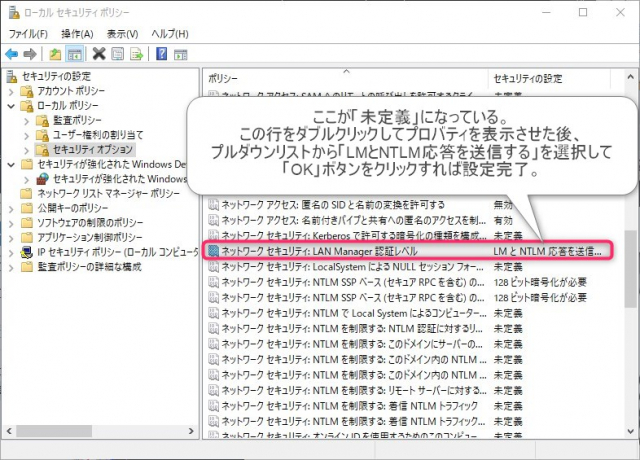Viewport: 640px width, 460px height.
Task: Sort by the ポリシー column header
Action: pos(346,78)
